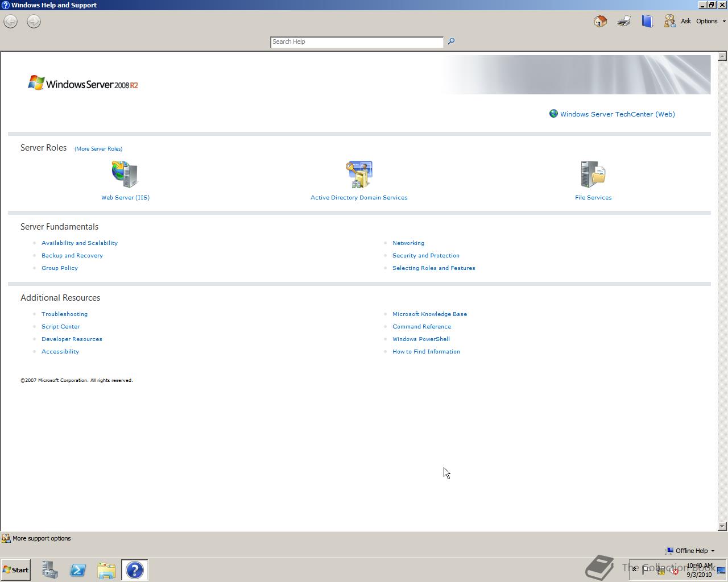
Task: Open Server Manager from taskbar
Action: (x=50, y=570)
